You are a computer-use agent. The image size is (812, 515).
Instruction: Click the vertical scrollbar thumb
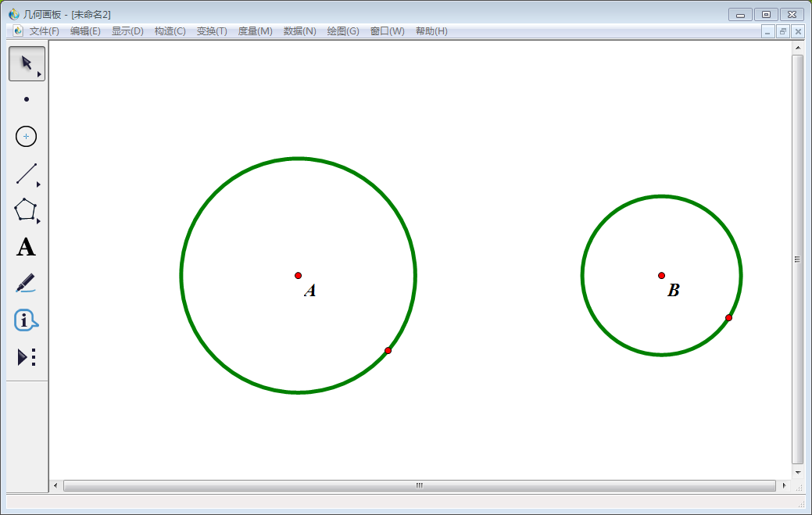tap(797, 259)
